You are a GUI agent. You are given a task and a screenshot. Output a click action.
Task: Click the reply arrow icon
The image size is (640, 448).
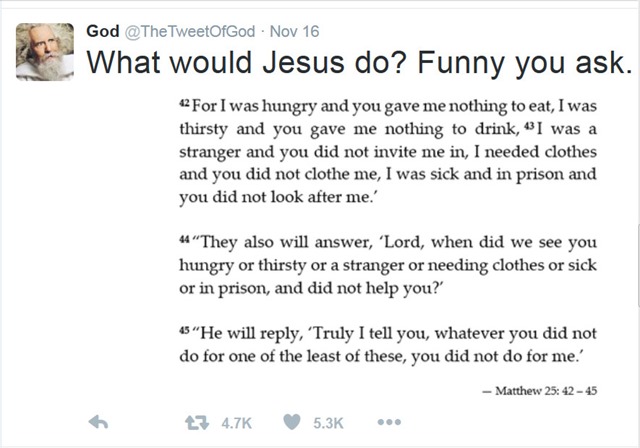click(98, 422)
